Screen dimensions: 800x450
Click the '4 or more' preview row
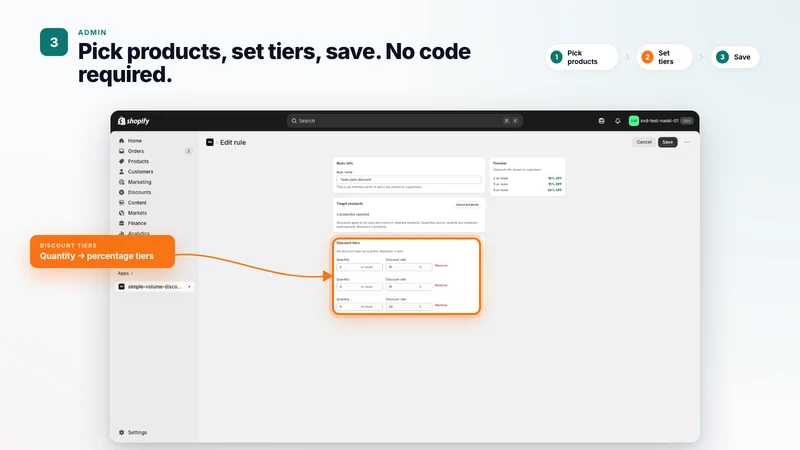click(527, 190)
